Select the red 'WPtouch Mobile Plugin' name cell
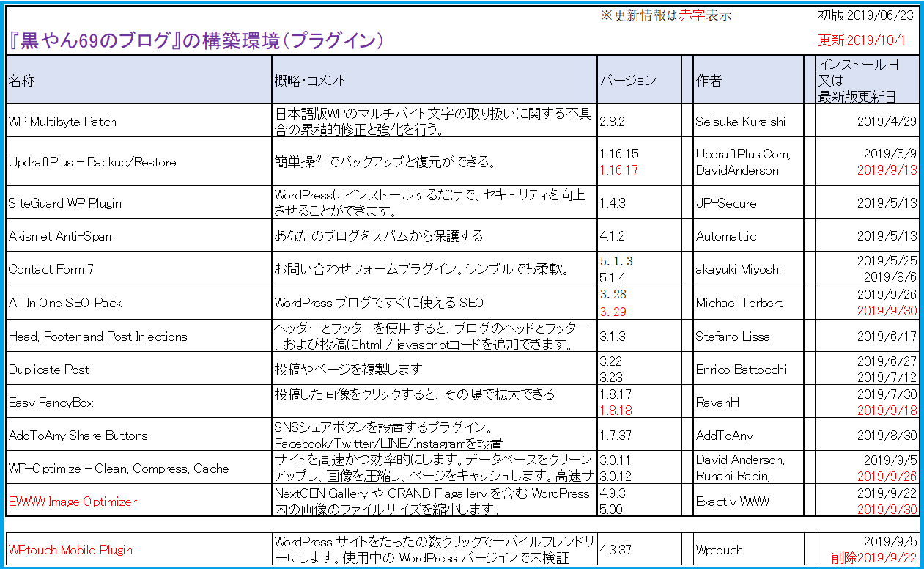This screenshot has width=924, height=569. pyautogui.click(x=139, y=549)
